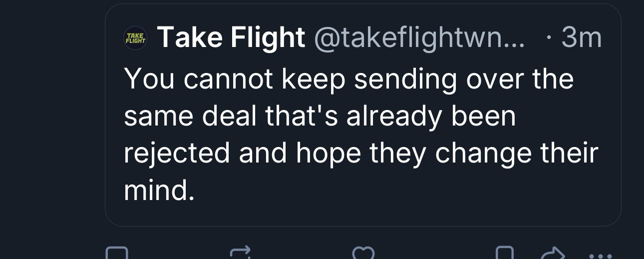Screen dimensions: 644x259
Task: Click the word "mind." ending the post
Action: point(158,190)
